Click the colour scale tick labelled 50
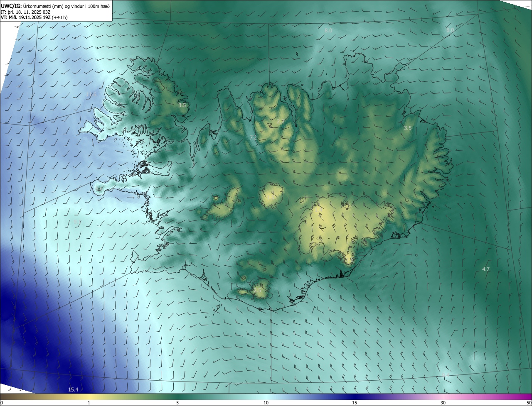 [529, 403]
